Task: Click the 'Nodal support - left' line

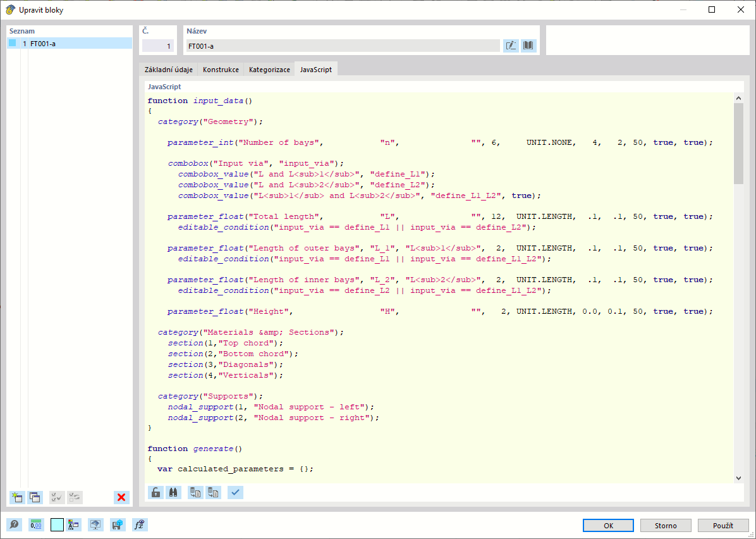Action: click(x=271, y=407)
